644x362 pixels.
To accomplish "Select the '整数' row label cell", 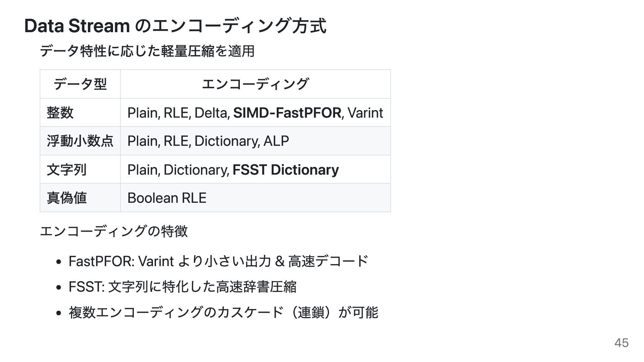I will (x=80, y=113).
